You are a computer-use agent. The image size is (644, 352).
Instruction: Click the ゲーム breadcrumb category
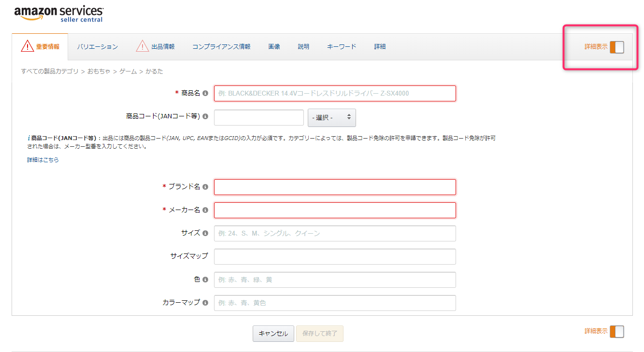[128, 71]
